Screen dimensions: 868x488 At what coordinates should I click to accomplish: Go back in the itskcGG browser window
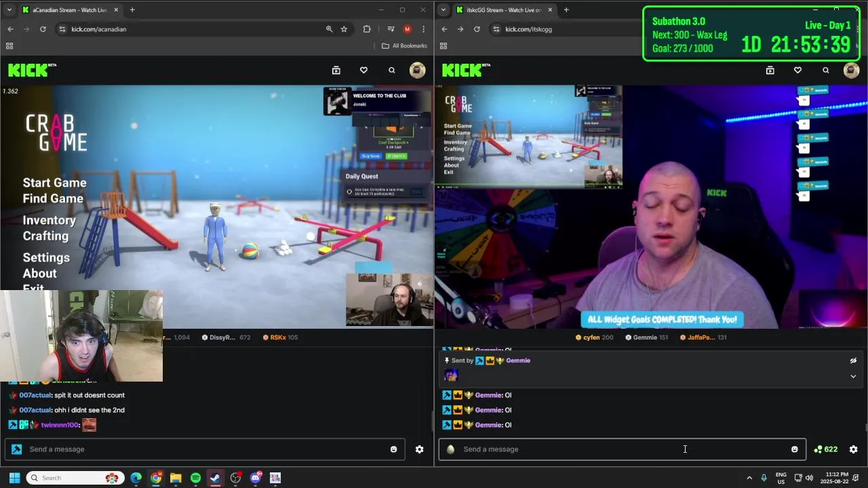click(x=444, y=29)
